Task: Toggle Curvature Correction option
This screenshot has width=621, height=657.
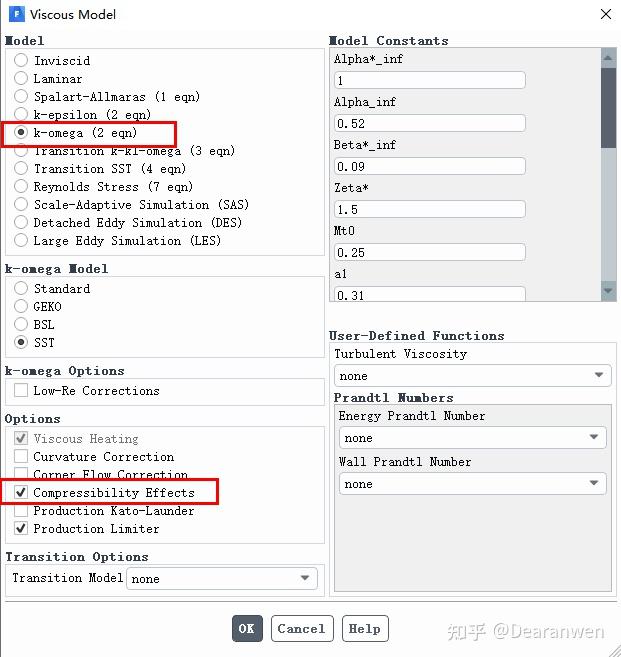Action: click(21, 456)
